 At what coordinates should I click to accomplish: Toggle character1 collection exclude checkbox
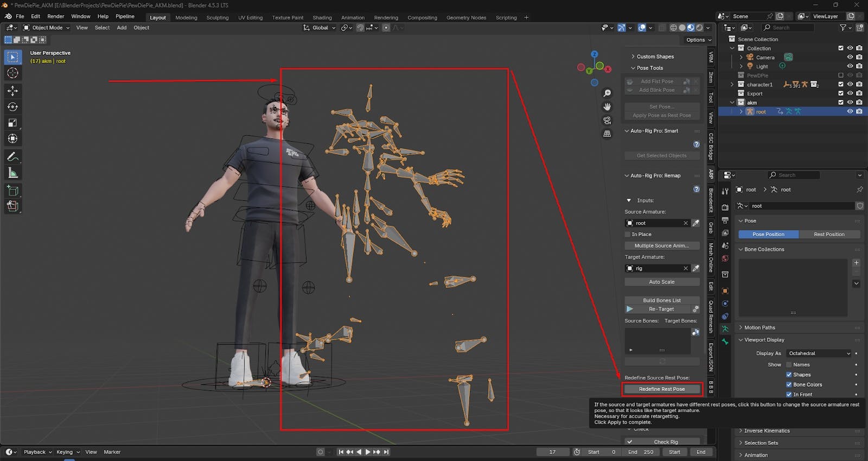841,84
